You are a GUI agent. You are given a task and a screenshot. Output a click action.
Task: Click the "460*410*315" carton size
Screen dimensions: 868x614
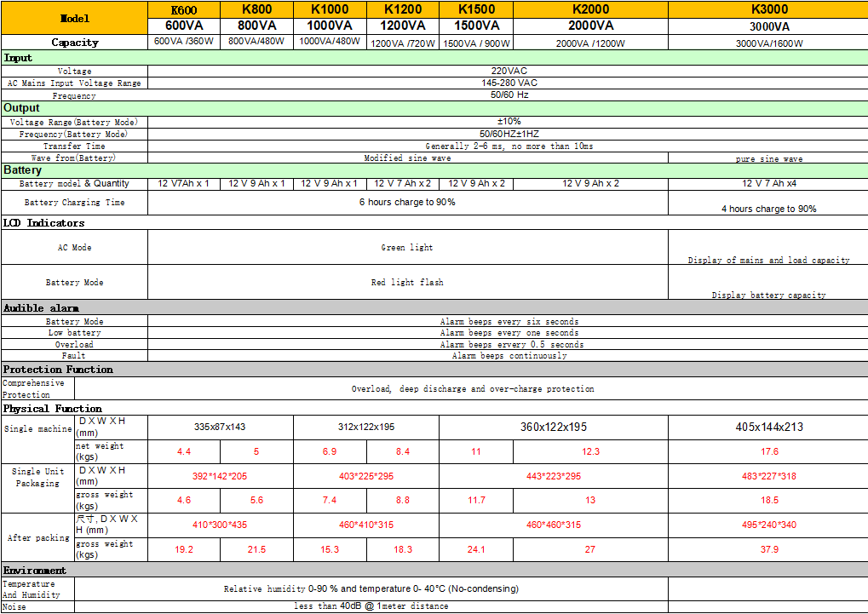pyautogui.click(x=366, y=525)
